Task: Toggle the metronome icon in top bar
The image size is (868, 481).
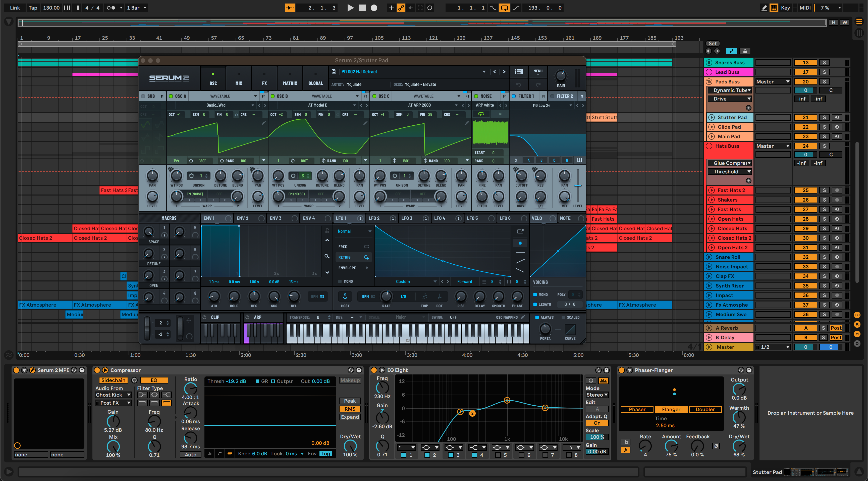Action: click(111, 8)
